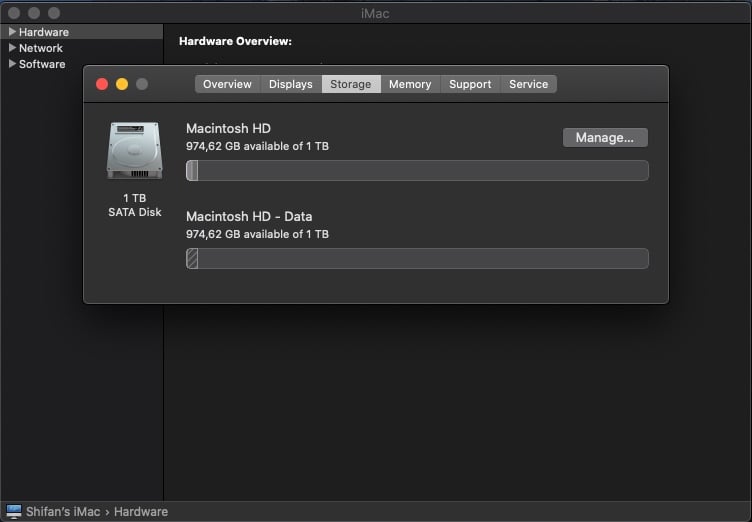
Task: Click the Macintosh HD volume name
Action: click(228, 128)
